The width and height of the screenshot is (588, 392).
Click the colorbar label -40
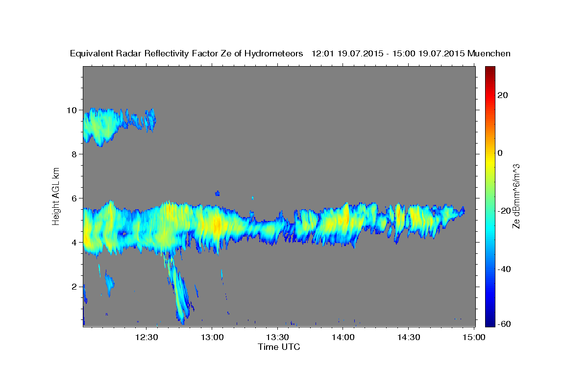click(x=503, y=269)
